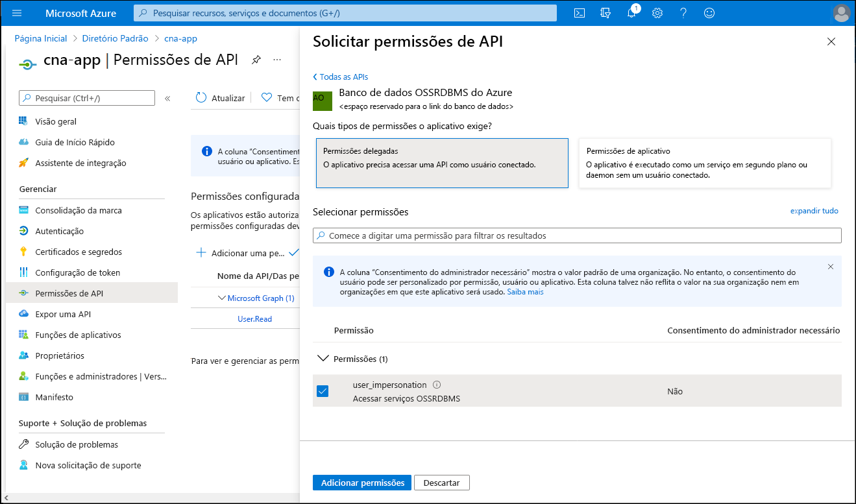This screenshot has width=856, height=504.
Task: Click the Nova solicitação de suporte icon
Action: click(x=24, y=465)
